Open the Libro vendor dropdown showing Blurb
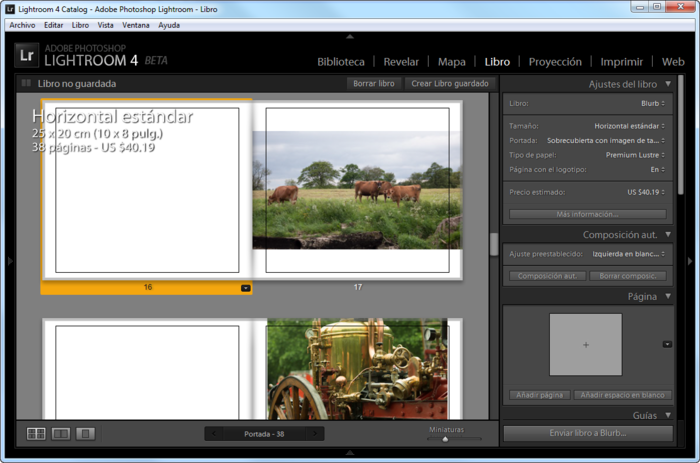The height and width of the screenshot is (463, 700). (x=653, y=103)
